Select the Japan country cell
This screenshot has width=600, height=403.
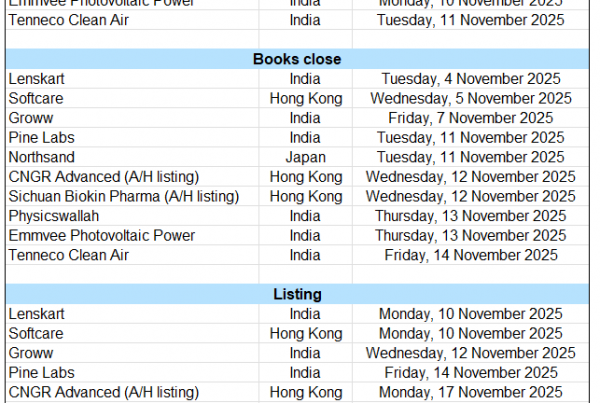click(305, 157)
